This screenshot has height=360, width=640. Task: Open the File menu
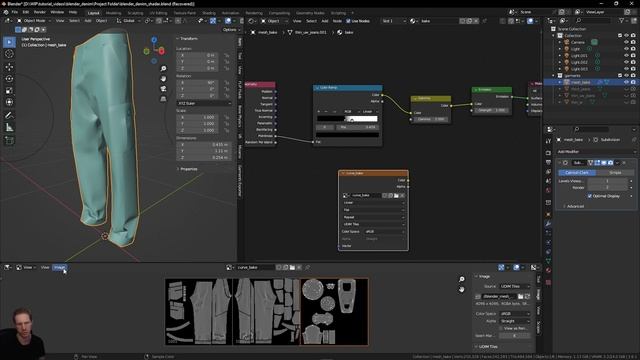tap(15, 12)
